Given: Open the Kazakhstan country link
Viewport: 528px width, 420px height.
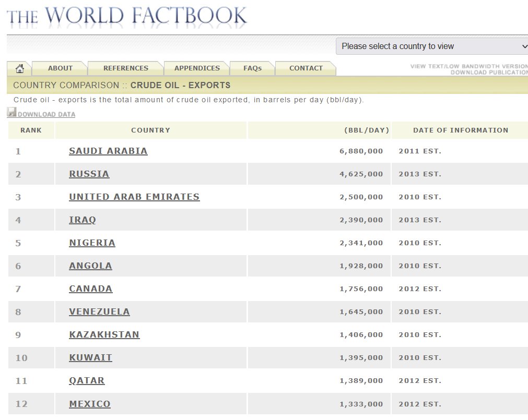Looking at the screenshot, I should pos(104,335).
